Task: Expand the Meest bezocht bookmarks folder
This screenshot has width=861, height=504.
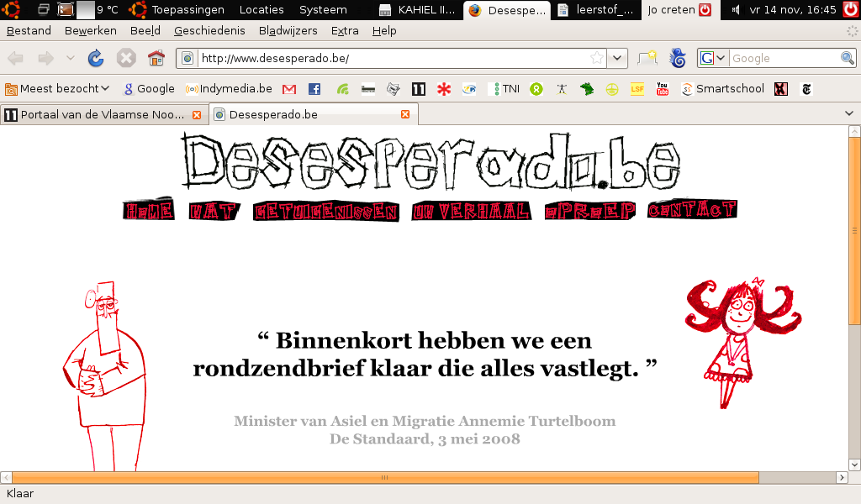Action: [x=57, y=89]
